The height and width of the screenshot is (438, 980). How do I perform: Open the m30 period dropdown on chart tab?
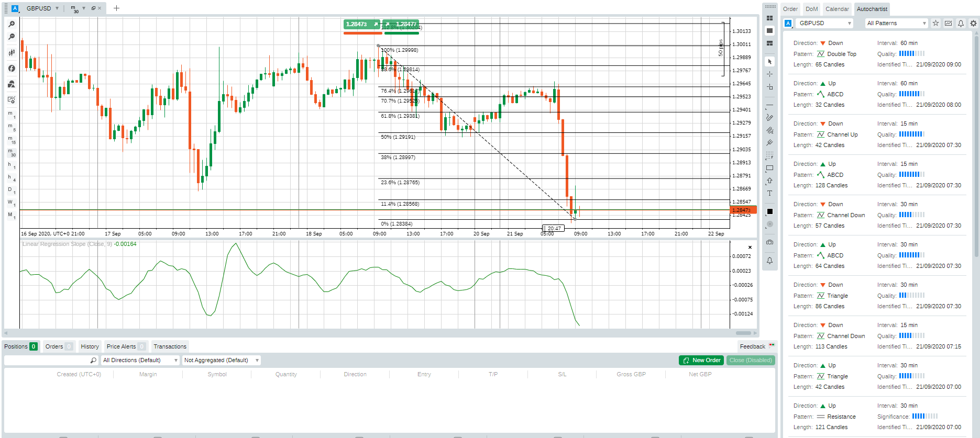click(84, 8)
